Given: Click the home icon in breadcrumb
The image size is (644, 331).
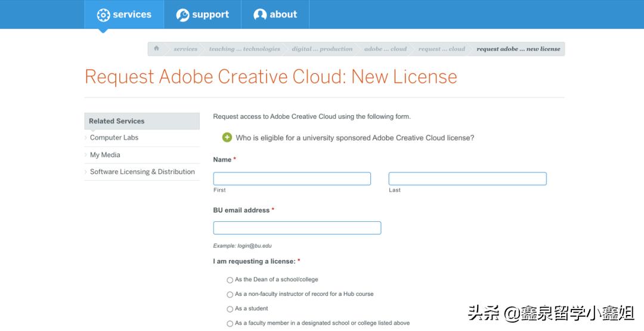Looking at the screenshot, I should tap(156, 49).
